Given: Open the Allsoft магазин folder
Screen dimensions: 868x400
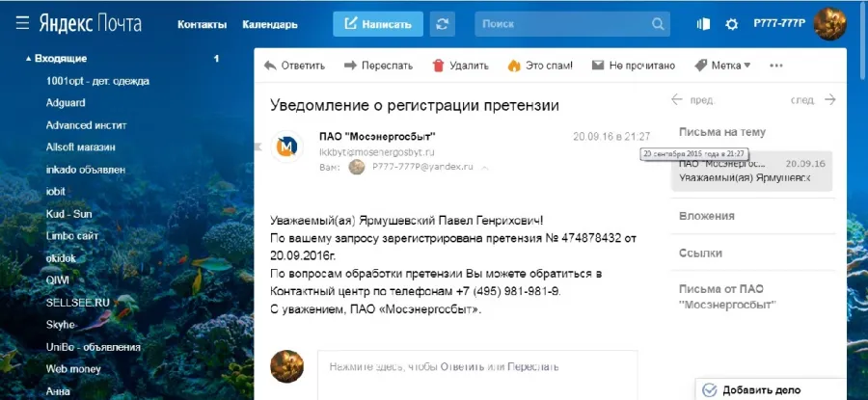Looking at the screenshot, I should [x=81, y=147].
